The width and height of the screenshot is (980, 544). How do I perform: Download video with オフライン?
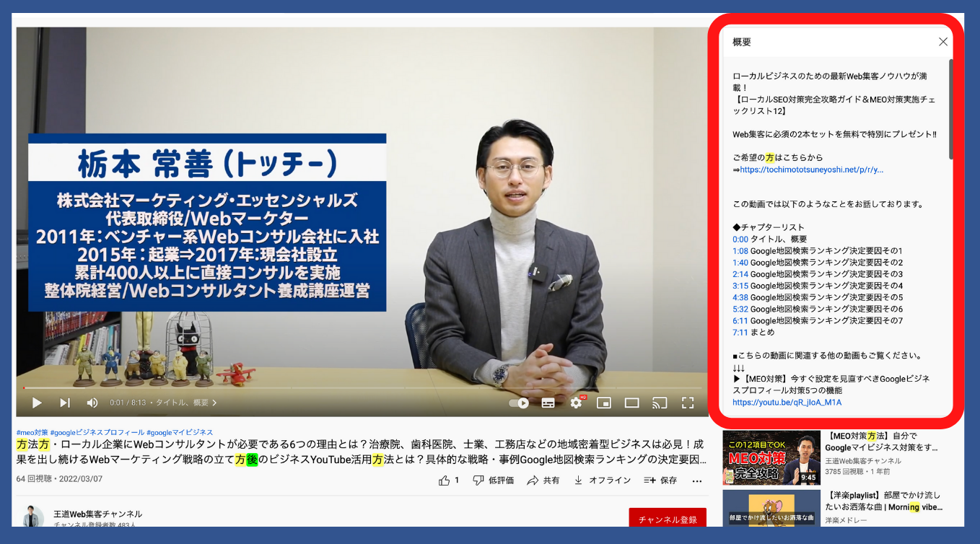point(602,481)
